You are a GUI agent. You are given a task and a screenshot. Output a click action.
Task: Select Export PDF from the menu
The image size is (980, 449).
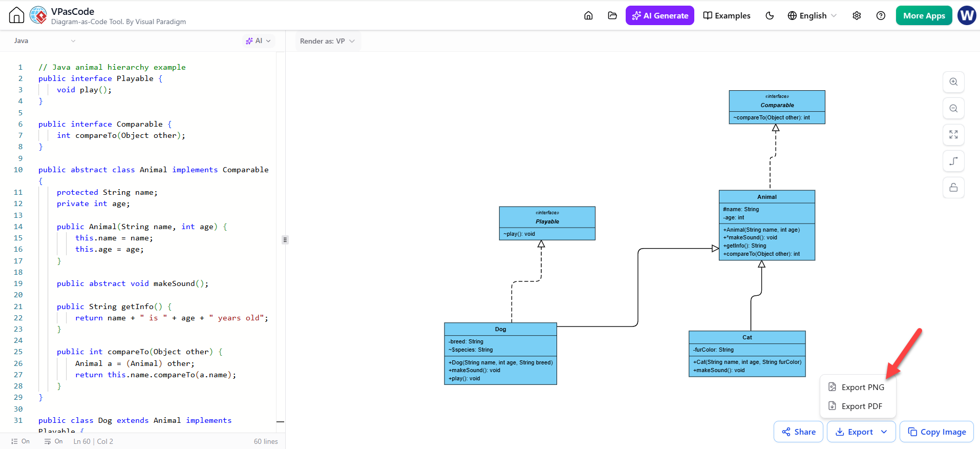click(x=858, y=406)
